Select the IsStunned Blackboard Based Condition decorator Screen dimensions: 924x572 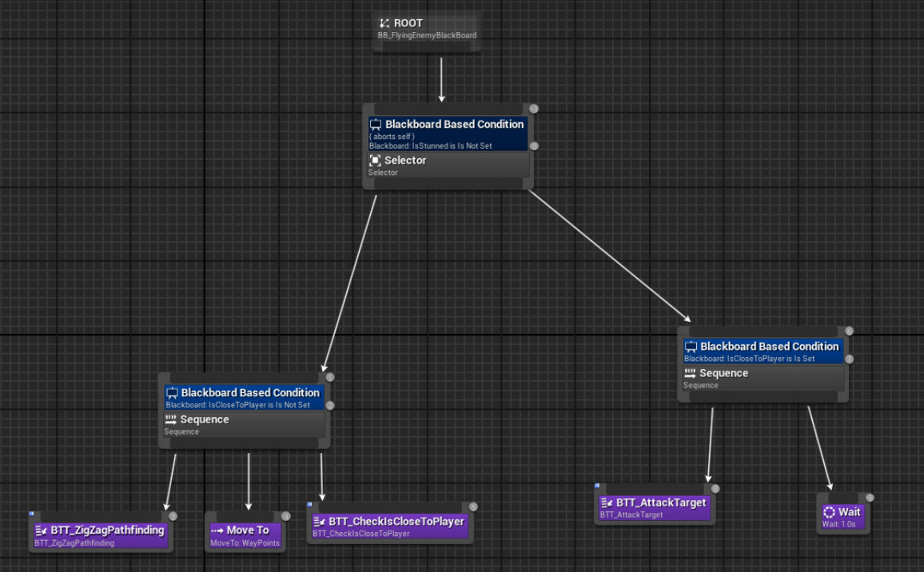tap(448, 133)
